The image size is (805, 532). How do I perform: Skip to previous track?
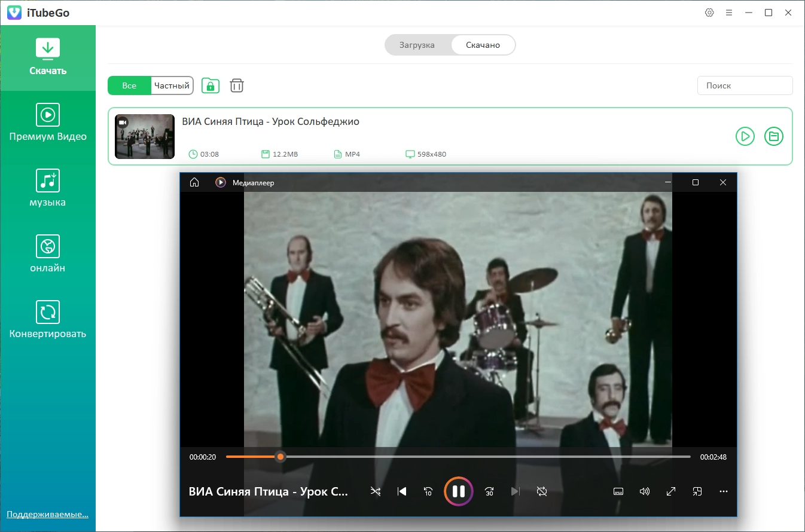402,491
